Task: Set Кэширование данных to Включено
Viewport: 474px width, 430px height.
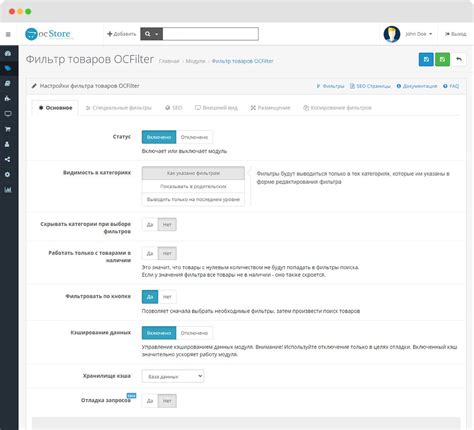Action: point(159,333)
